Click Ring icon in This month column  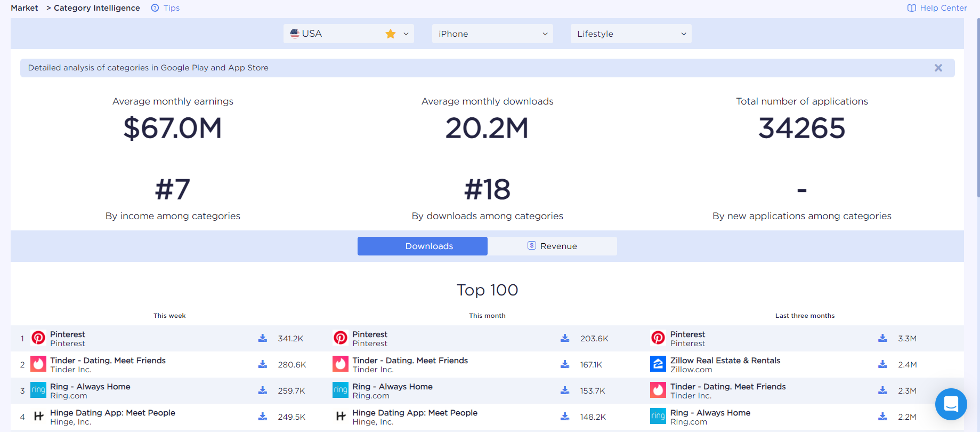click(341, 390)
